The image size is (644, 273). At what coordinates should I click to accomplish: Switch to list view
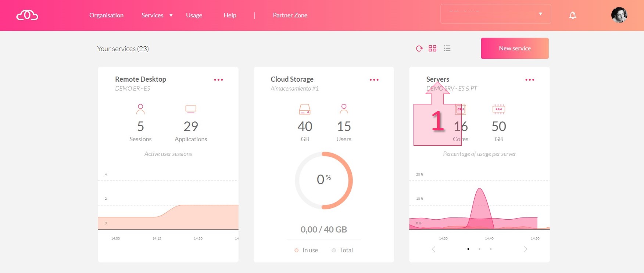[x=447, y=49]
